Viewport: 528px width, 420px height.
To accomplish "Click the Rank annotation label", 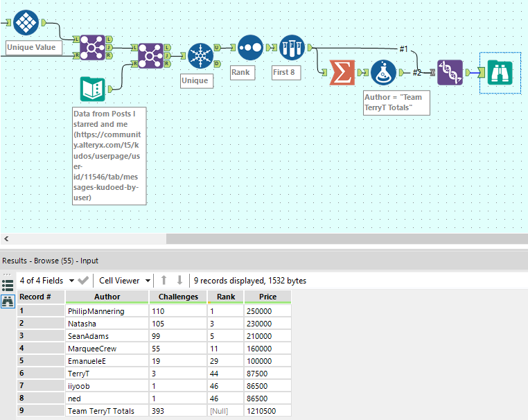I will coord(243,72).
